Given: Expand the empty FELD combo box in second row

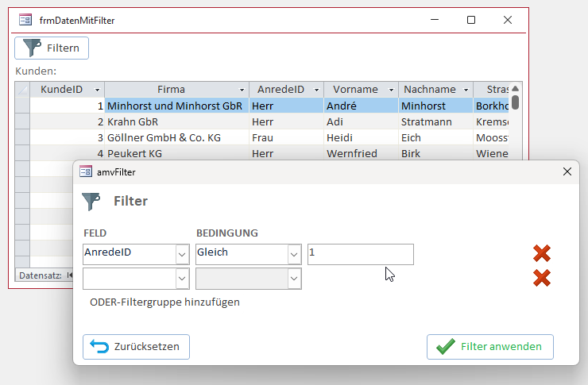Looking at the screenshot, I should click(x=182, y=279).
